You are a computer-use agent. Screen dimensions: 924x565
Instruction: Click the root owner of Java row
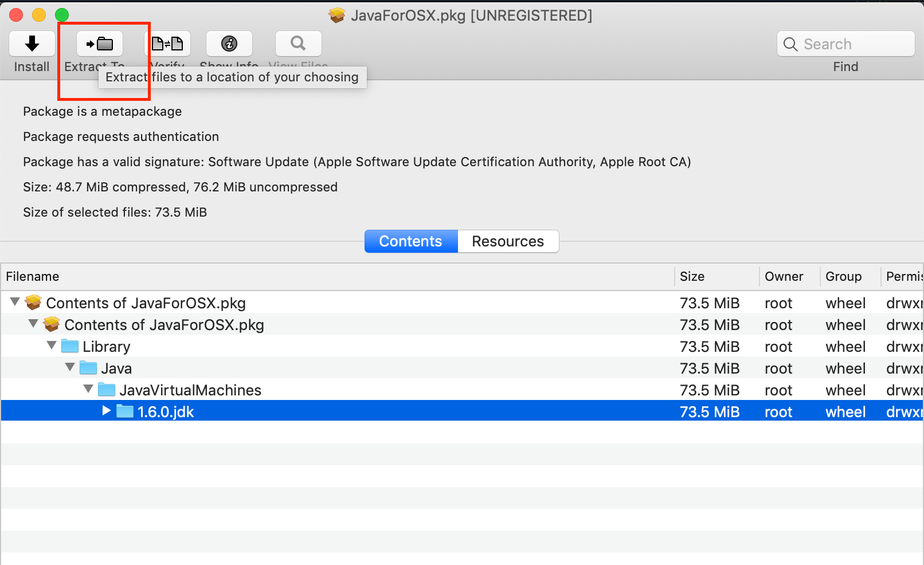tap(778, 368)
